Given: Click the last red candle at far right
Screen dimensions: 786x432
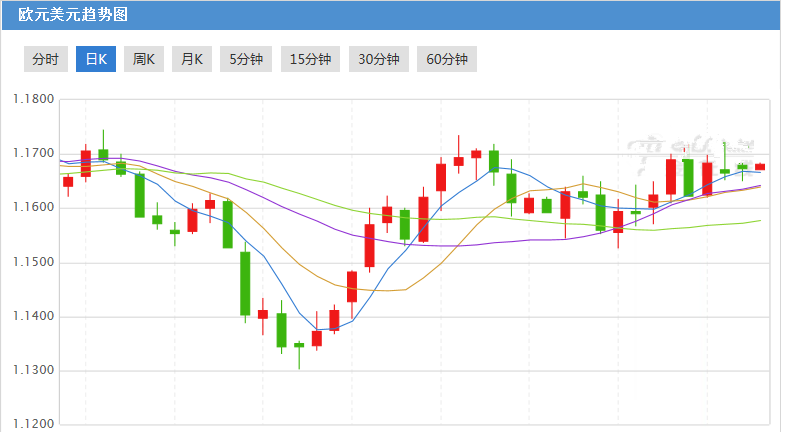Looking at the screenshot, I should (760, 167).
